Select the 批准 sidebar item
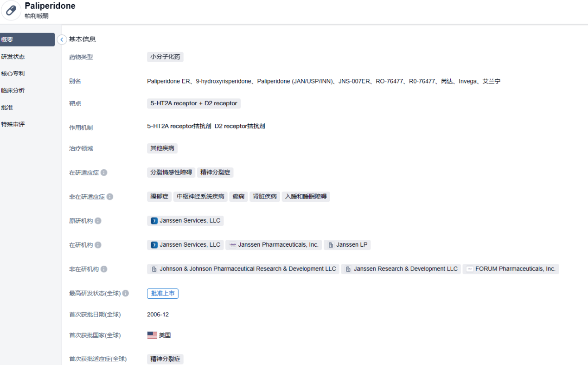The height and width of the screenshot is (365, 588). pyautogui.click(x=7, y=107)
